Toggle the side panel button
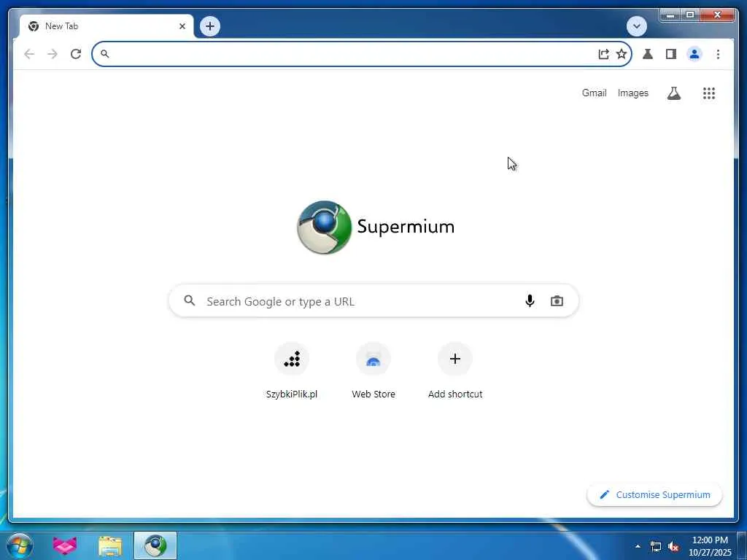 click(671, 54)
